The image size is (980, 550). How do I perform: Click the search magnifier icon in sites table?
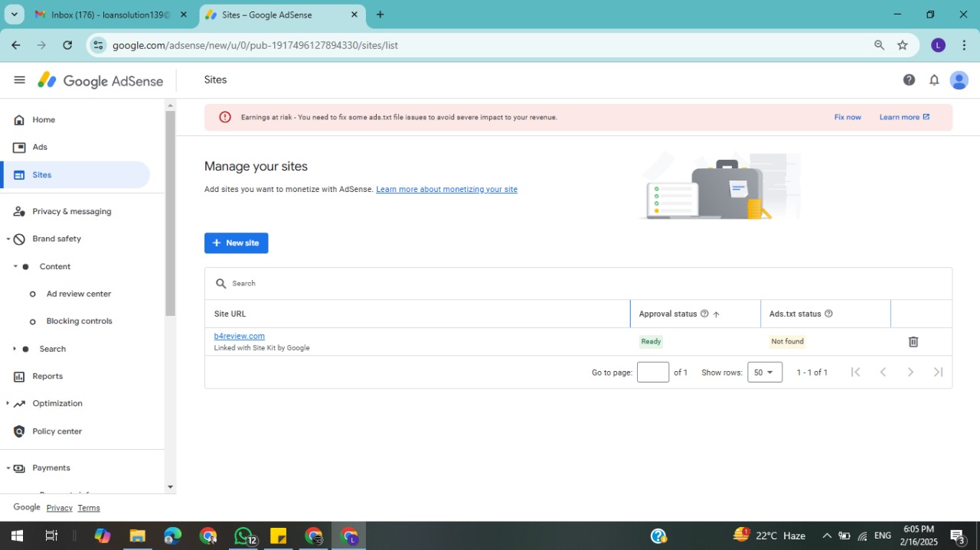point(221,284)
